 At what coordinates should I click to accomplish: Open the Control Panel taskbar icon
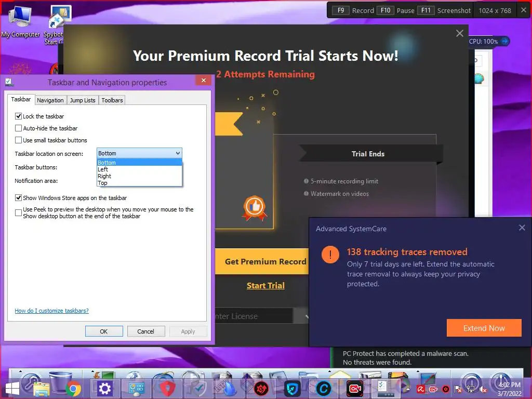click(x=136, y=389)
